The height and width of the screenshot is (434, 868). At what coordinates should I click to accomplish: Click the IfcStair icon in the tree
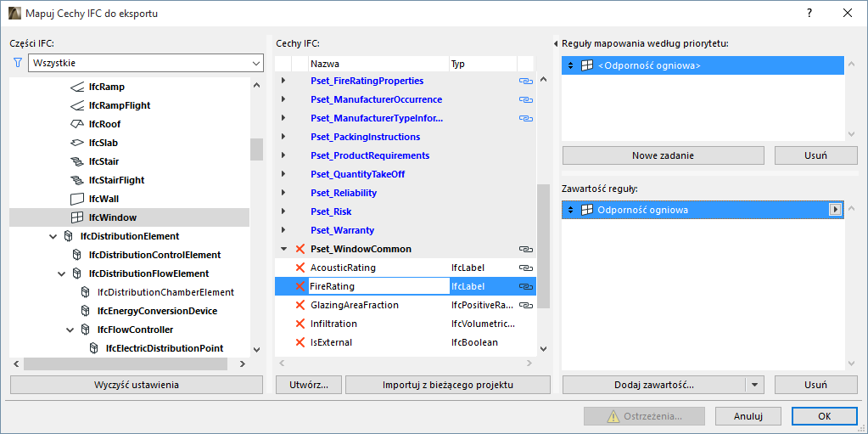tap(77, 161)
